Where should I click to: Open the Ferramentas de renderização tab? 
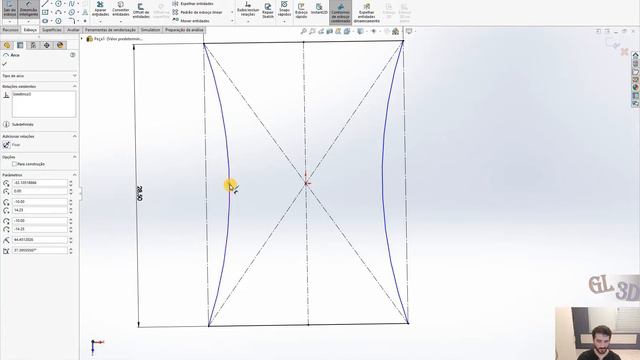click(110, 30)
